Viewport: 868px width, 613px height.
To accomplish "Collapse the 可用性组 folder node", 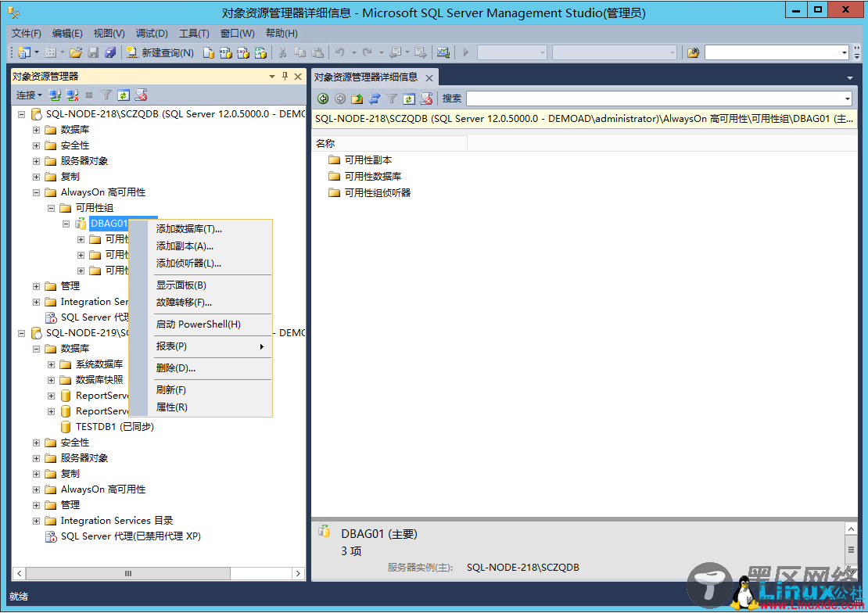I will 51,208.
